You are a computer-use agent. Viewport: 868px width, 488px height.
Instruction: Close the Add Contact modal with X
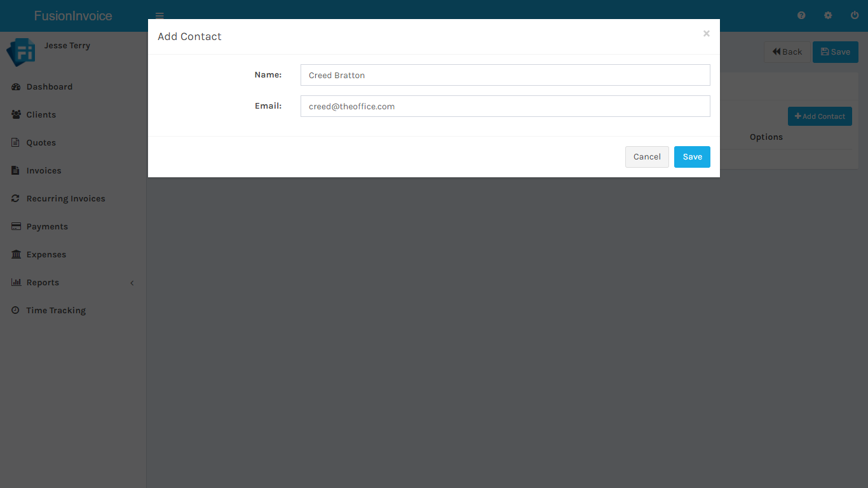pyautogui.click(x=706, y=34)
